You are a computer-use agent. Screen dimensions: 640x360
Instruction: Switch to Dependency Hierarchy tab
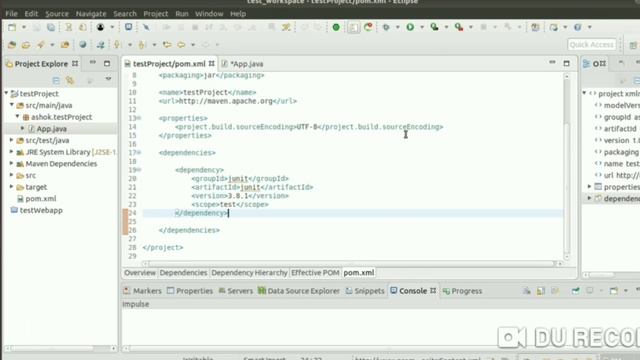pyautogui.click(x=249, y=273)
